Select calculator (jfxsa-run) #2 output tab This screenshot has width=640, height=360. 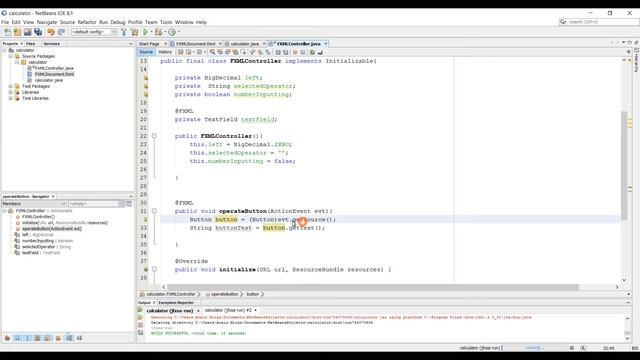point(228,310)
